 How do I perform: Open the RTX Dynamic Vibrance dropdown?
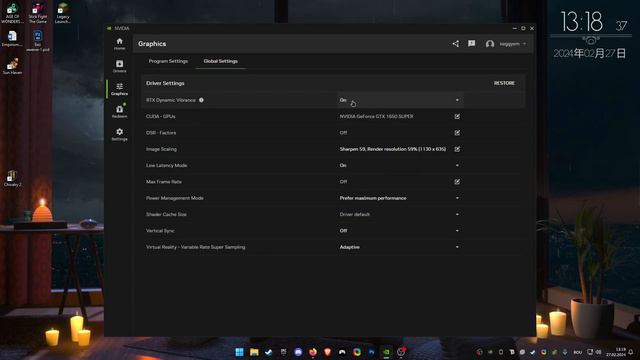click(400, 100)
